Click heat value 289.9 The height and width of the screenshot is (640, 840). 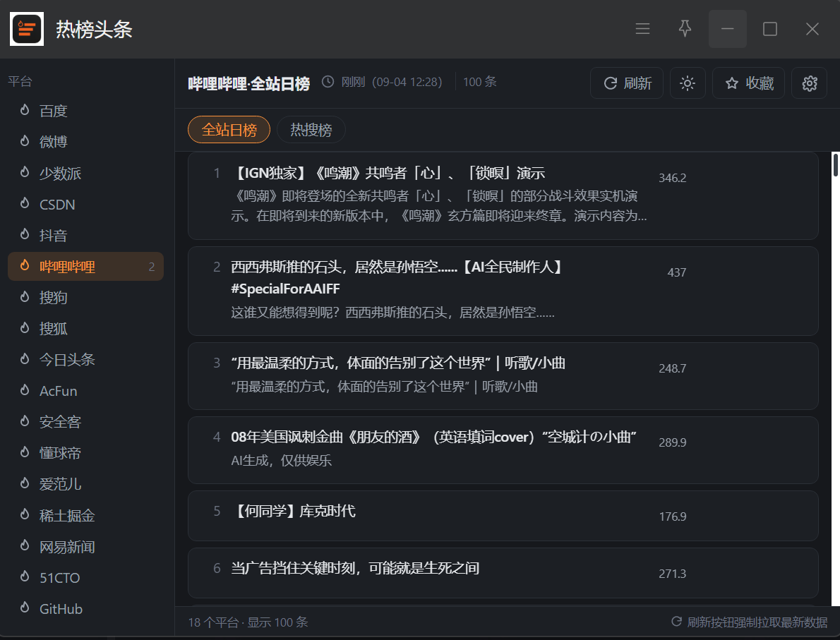(x=672, y=442)
